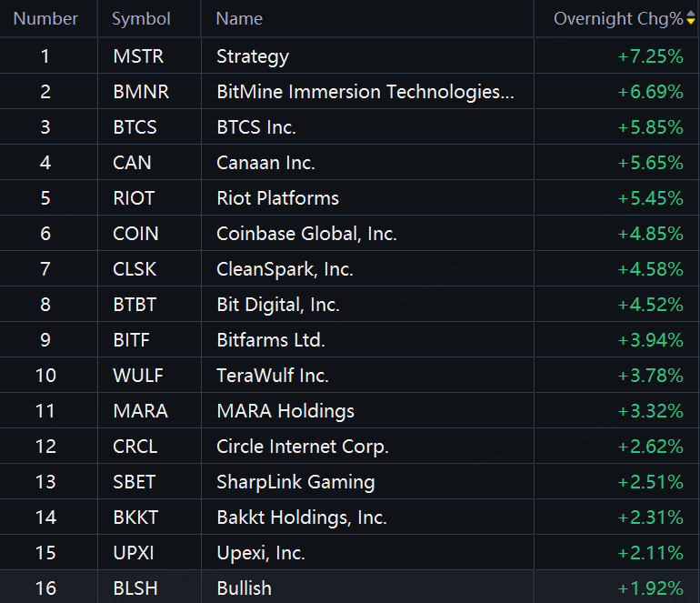Image resolution: width=700 pixels, height=603 pixels.
Task: Select Circle Internet Corp. name
Action: [x=302, y=447]
